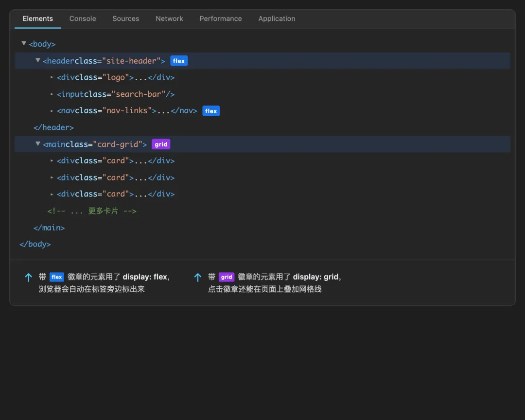525x420 pixels.
Task: Click the flex badge in the footer legend
Action: click(57, 277)
